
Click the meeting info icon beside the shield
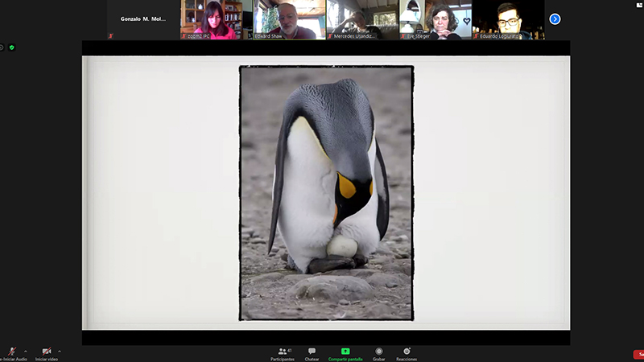[x=2, y=47]
